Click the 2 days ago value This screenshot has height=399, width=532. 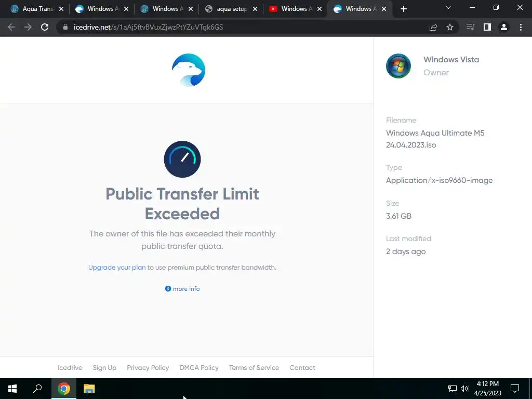tap(406, 251)
